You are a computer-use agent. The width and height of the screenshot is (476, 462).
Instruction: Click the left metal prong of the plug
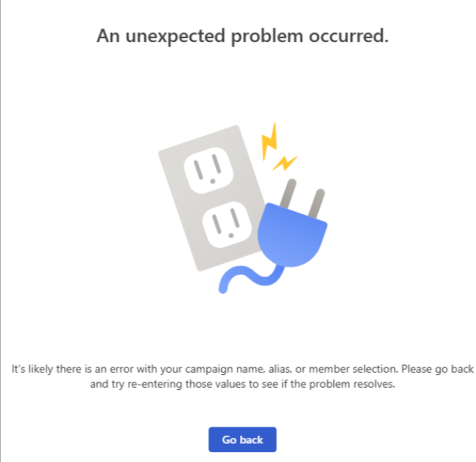[x=288, y=194]
